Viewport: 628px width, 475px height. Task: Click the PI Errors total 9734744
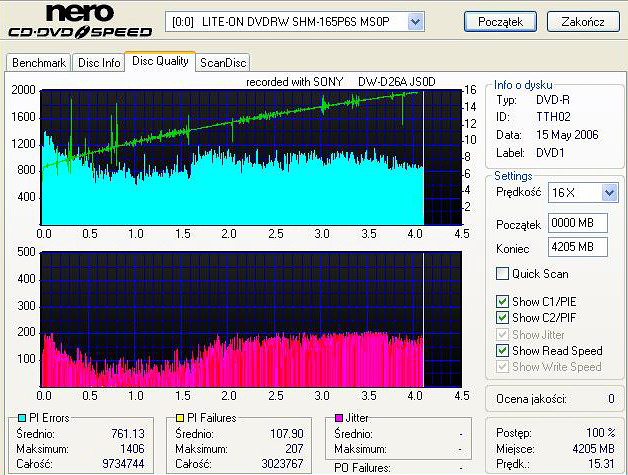point(123,464)
